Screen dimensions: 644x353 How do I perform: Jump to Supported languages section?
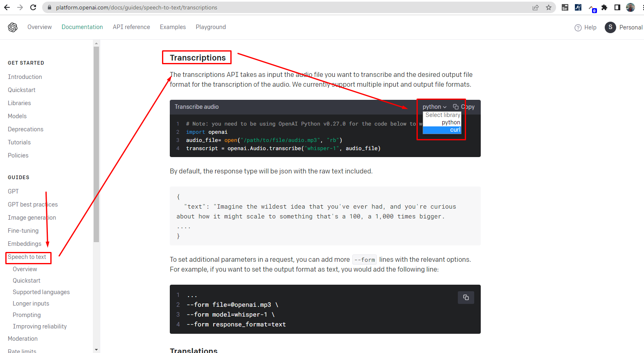[x=41, y=292]
